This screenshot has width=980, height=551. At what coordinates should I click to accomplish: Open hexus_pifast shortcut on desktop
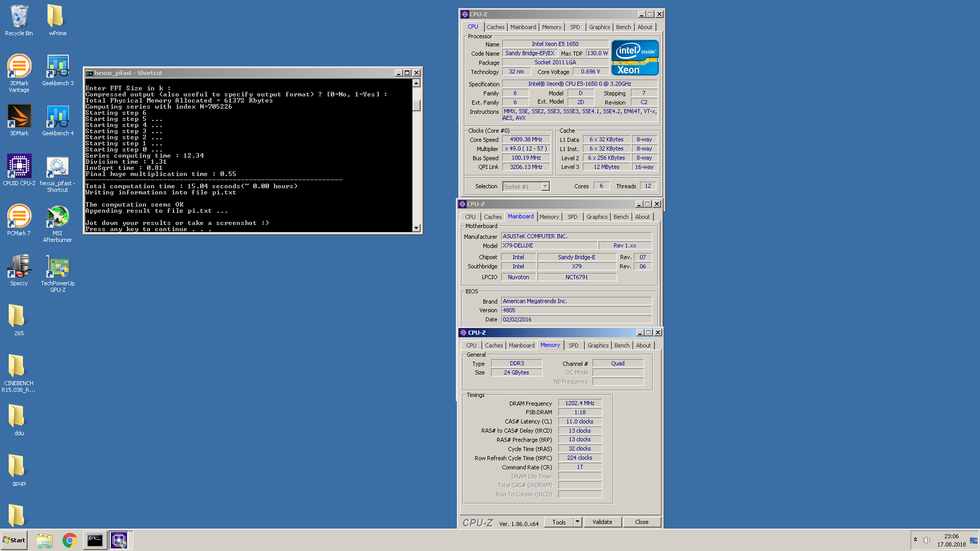tap(57, 173)
